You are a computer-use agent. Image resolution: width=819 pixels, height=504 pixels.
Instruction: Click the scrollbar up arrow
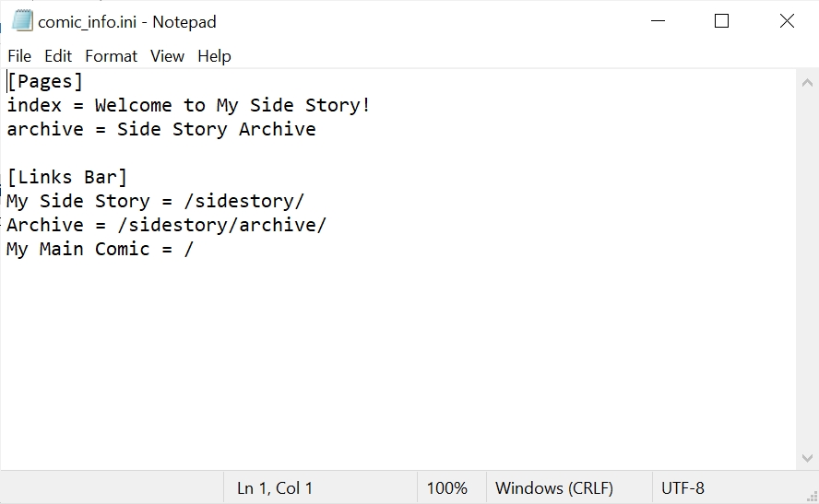807,81
